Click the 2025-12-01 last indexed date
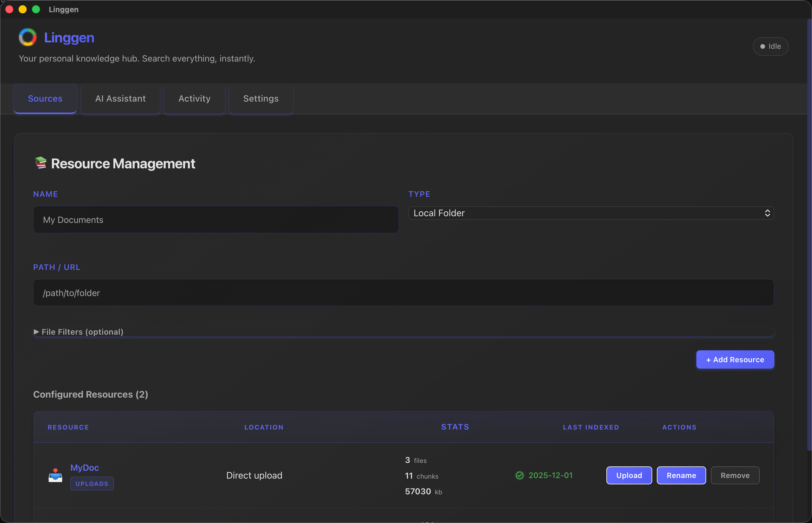Image resolution: width=812 pixels, height=523 pixels. pos(550,475)
